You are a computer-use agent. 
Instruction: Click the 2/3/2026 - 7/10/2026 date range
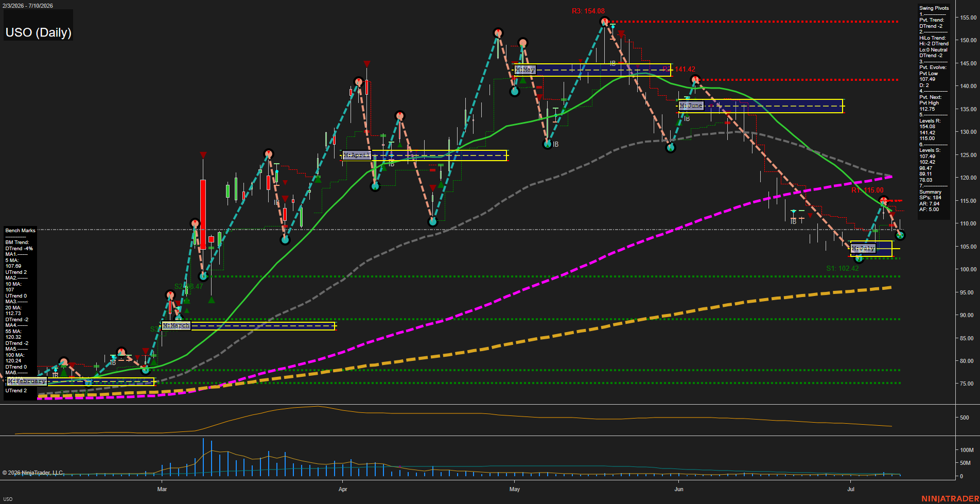coord(27,6)
